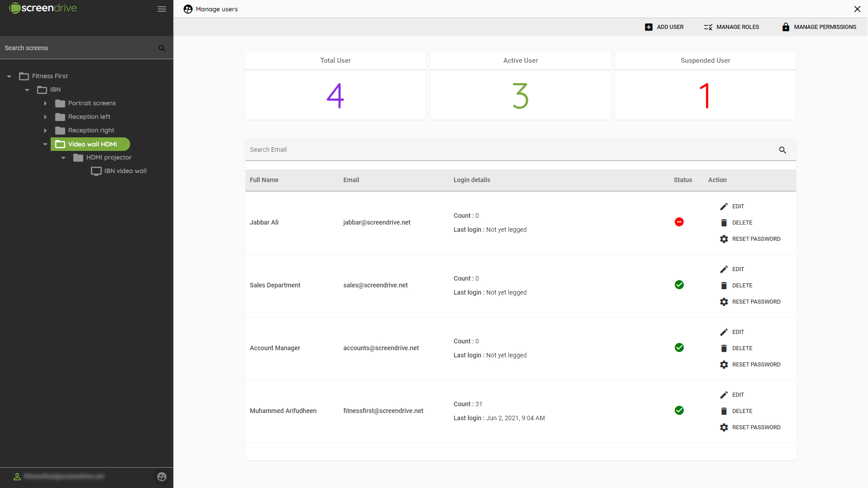Screen dimensions: 868x488
Task: Click the Edit pencil icon for Jabbar Ali
Action: point(724,206)
